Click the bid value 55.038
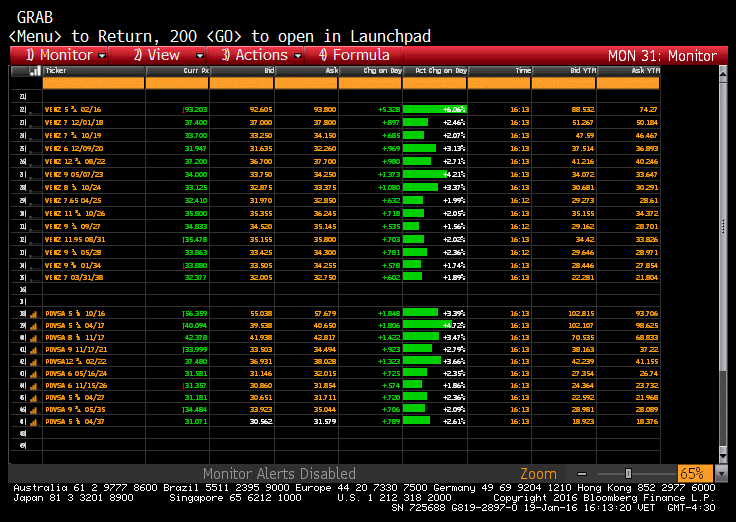Screen dimensions: 736x522 261,314
